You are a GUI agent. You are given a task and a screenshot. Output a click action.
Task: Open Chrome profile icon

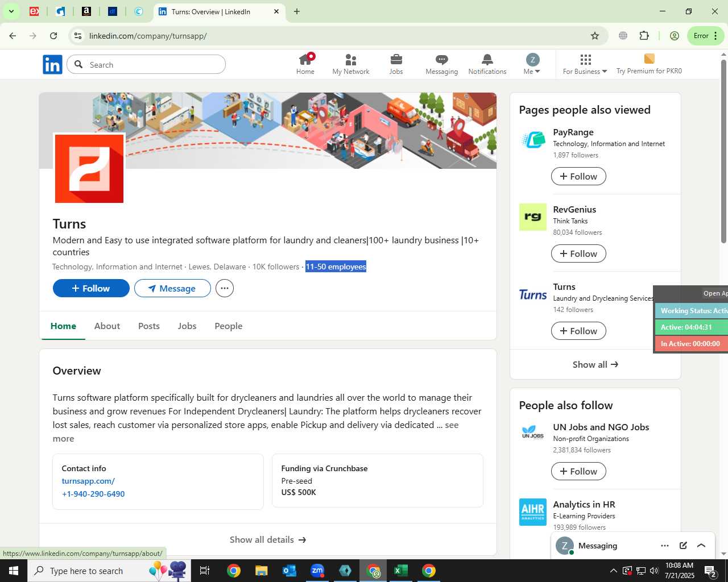675,36
